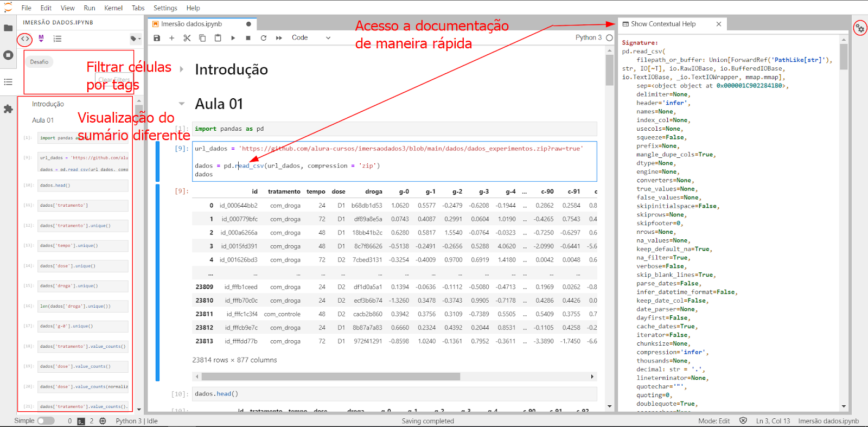
Task: Toggle numbered list auto-numbering in contents
Action: pos(58,39)
